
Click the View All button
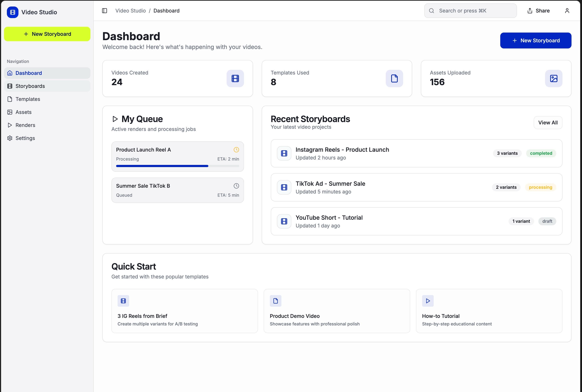pyautogui.click(x=548, y=123)
